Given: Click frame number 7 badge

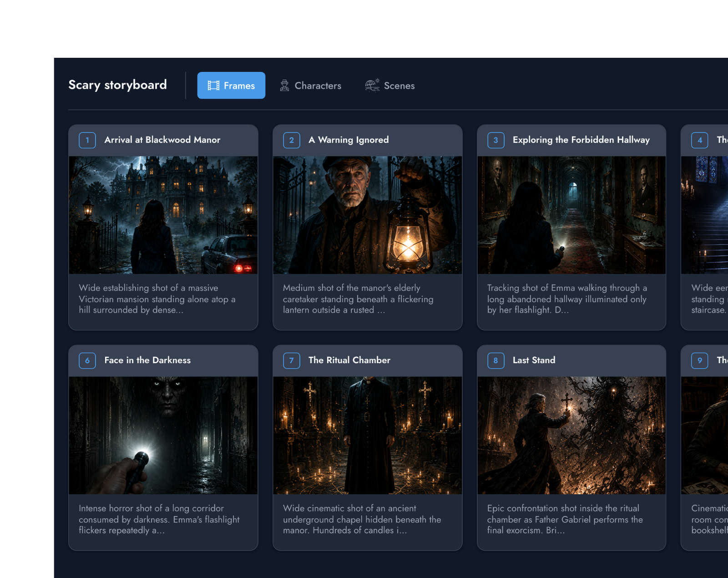Looking at the screenshot, I should (292, 360).
